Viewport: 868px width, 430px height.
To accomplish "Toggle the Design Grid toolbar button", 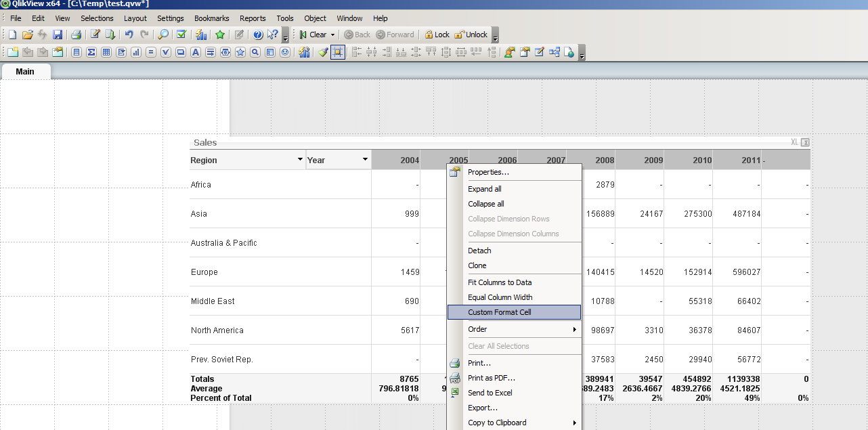I will tap(338, 52).
